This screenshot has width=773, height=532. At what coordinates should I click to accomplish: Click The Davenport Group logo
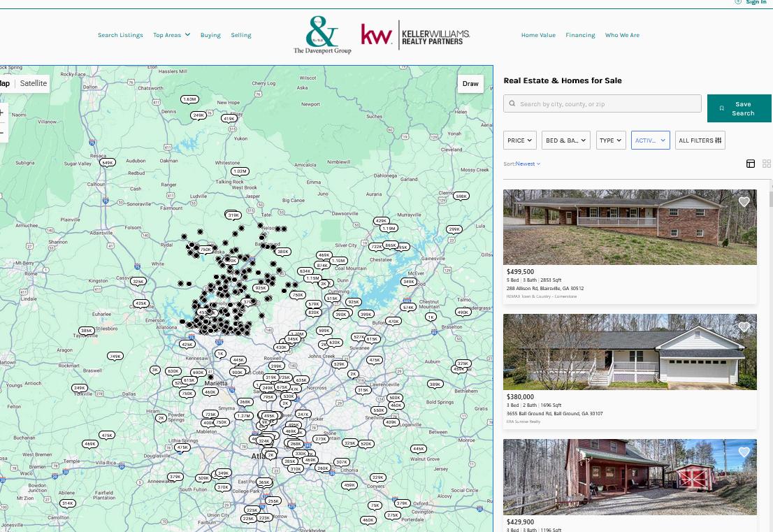pos(322,34)
